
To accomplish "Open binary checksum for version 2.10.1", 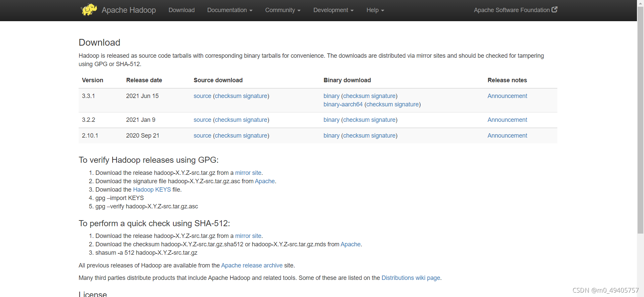I will click(356, 136).
